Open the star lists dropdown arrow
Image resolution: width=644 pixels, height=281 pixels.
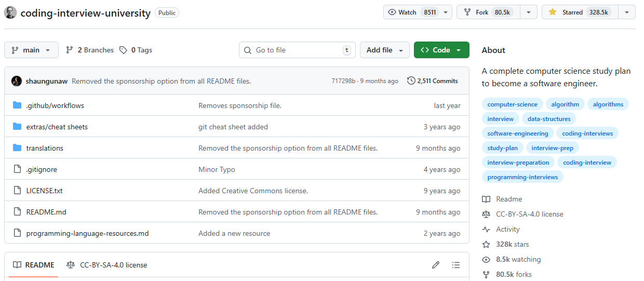(626, 12)
